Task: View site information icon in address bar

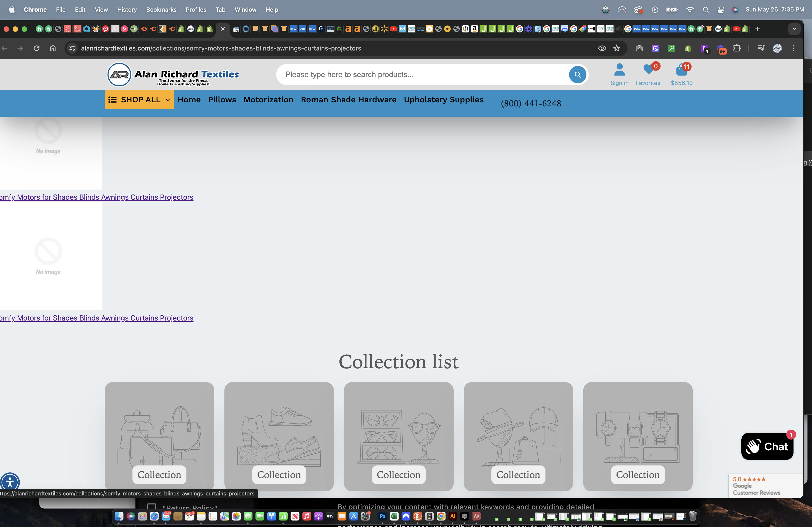Action: [x=72, y=48]
